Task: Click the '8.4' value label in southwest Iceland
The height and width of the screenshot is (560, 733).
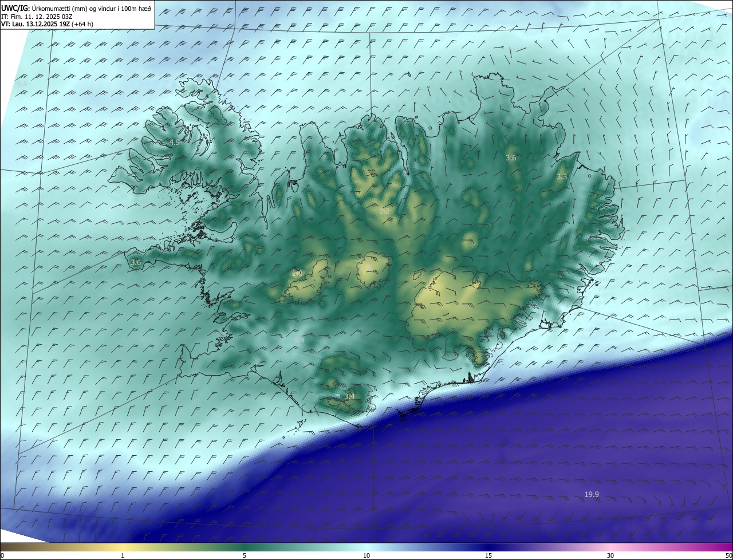Action: 299,341
